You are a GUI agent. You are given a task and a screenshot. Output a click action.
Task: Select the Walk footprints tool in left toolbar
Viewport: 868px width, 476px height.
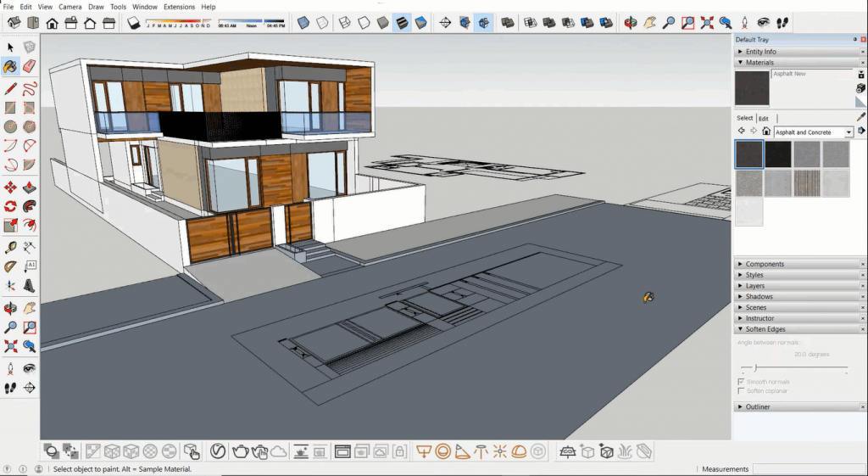point(10,388)
